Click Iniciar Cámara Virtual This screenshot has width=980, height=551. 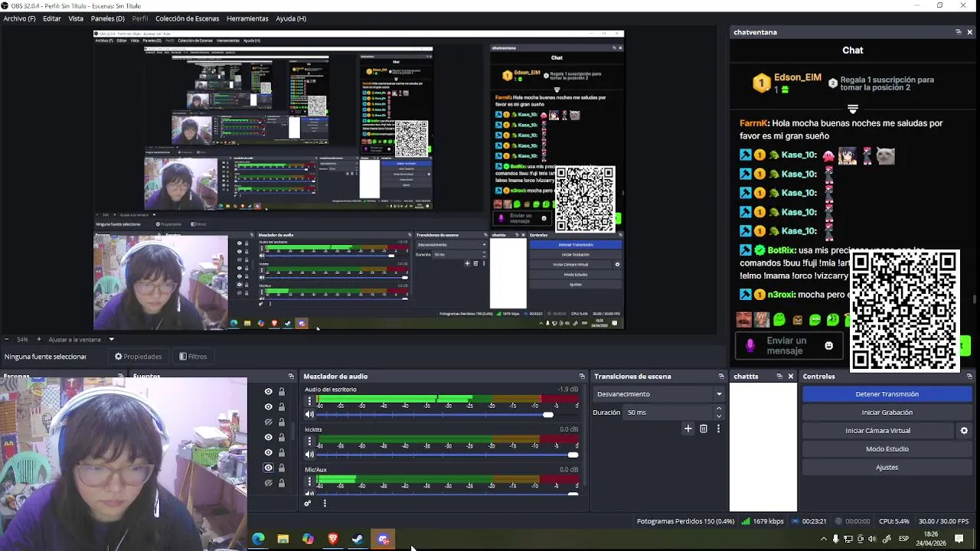tap(877, 431)
